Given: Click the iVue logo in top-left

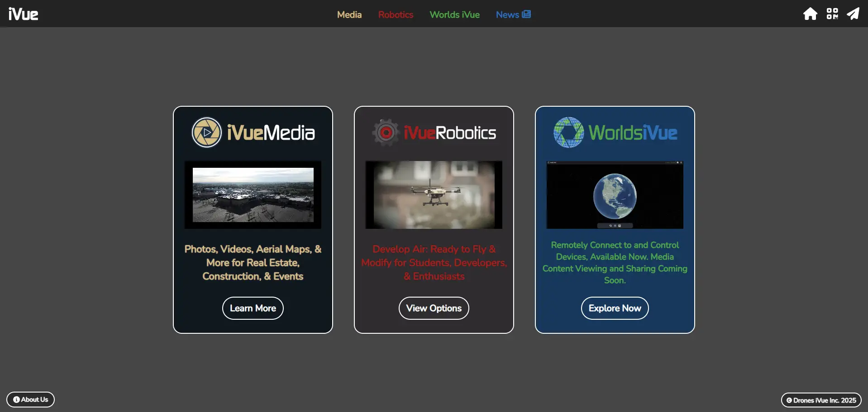Looking at the screenshot, I should tap(24, 14).
